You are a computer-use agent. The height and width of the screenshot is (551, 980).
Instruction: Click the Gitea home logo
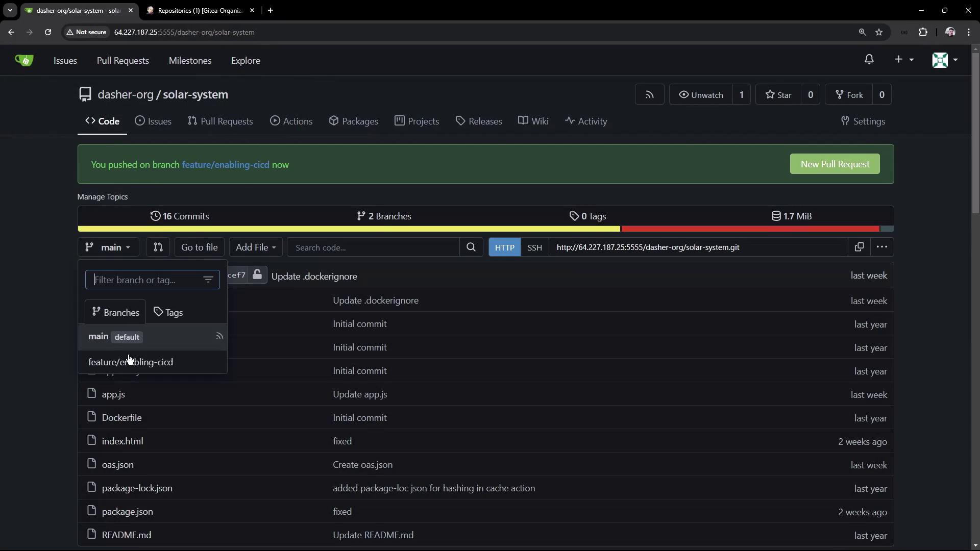click(24, 60)
